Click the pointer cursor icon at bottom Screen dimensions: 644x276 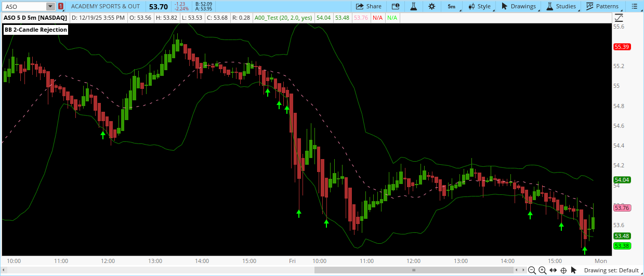[x=574, y=270]
